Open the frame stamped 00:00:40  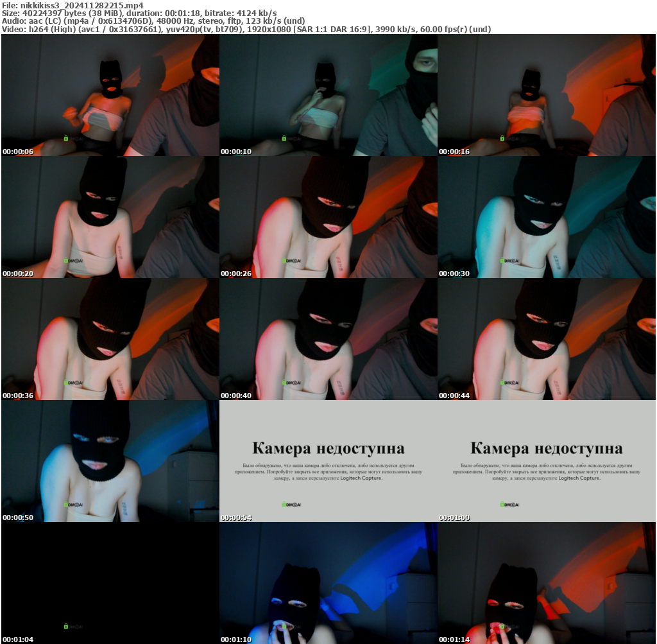pos(328,339)
